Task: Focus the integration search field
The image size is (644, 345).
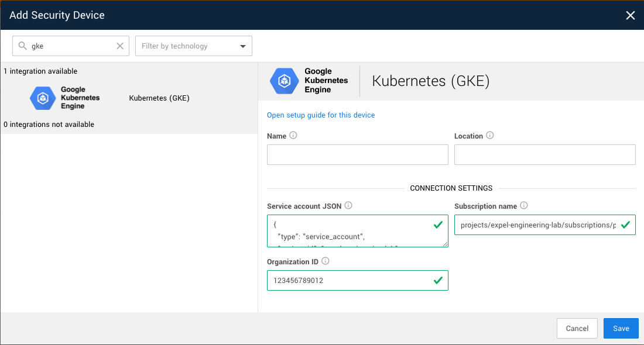Action: (71, 46)
